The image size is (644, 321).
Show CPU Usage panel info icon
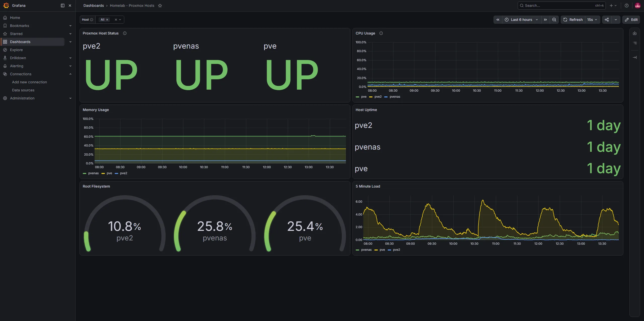coord(381,33)
